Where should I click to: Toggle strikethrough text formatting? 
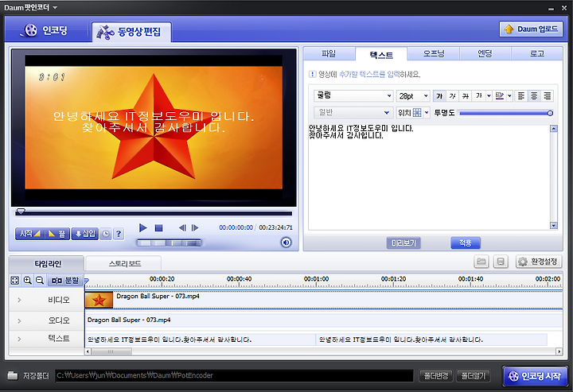click(466, 96)
